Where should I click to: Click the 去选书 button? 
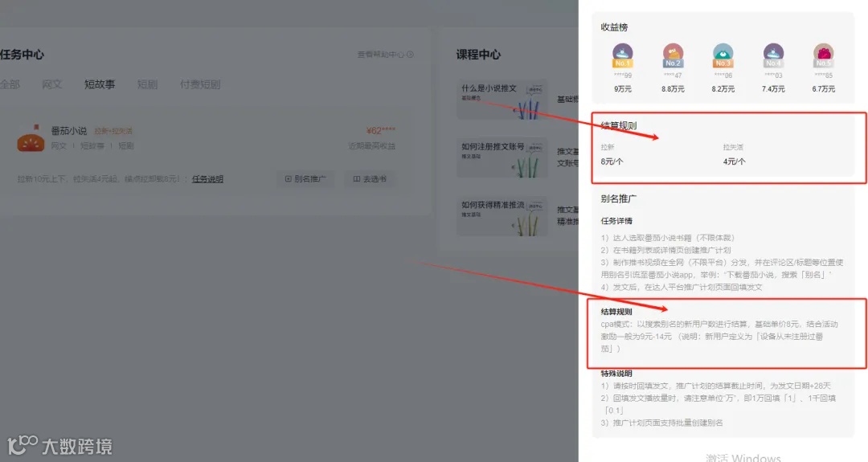[x=370, y=179]
